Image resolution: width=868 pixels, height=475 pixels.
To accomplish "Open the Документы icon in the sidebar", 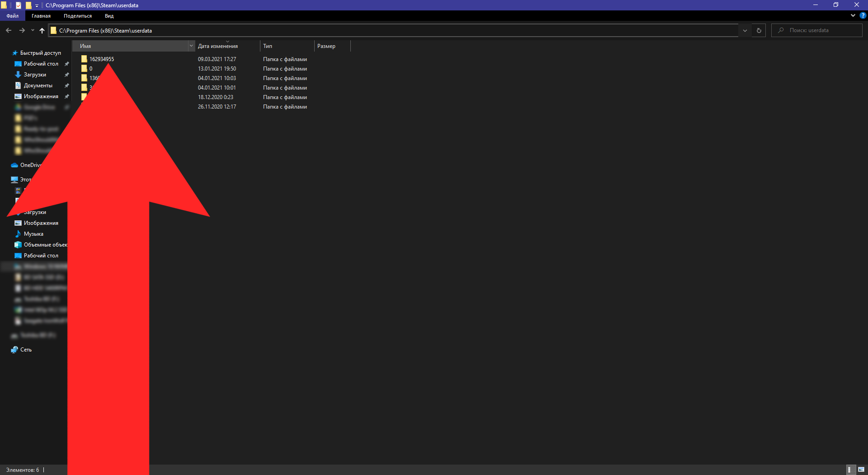I will [18, 85].
